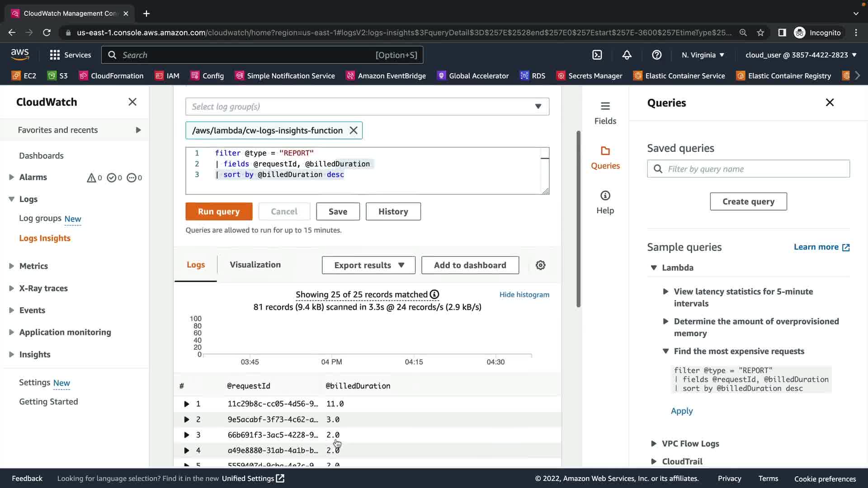Open Log groups in the sidebar
The height and width of the screenshot is (488, 868).
[40, 219]
